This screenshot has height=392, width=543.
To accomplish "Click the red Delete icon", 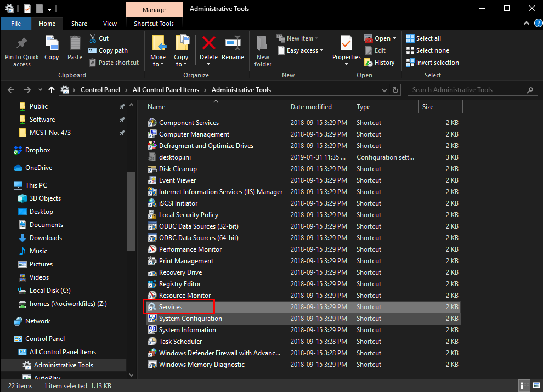I will pyautogui.click(x=209, y=44).
